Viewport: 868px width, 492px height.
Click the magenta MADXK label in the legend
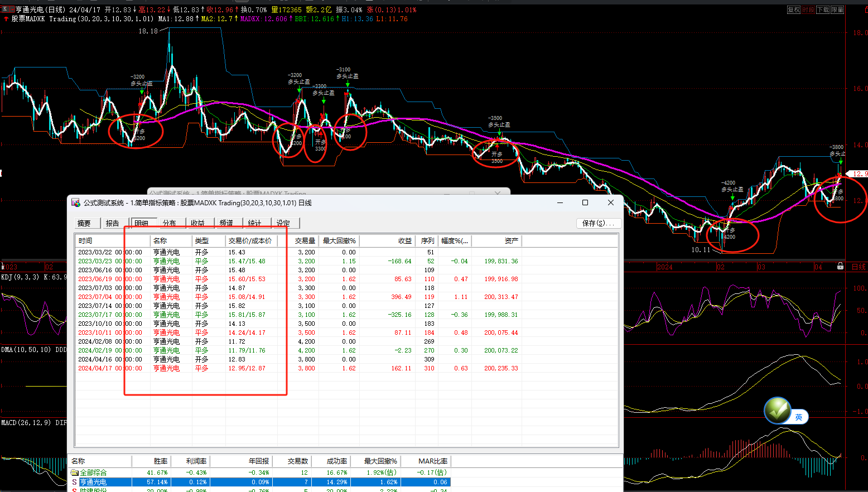(264, 18)
